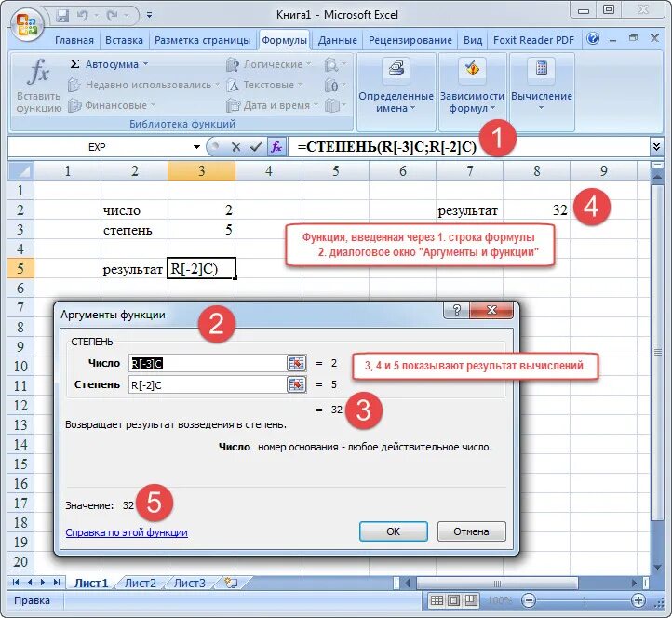
Task: Click zoom out minus button
Action: pos(529,600)
